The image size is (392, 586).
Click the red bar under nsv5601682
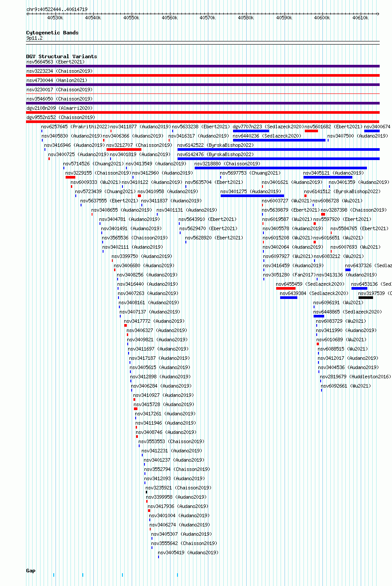(x=311, y=131)
